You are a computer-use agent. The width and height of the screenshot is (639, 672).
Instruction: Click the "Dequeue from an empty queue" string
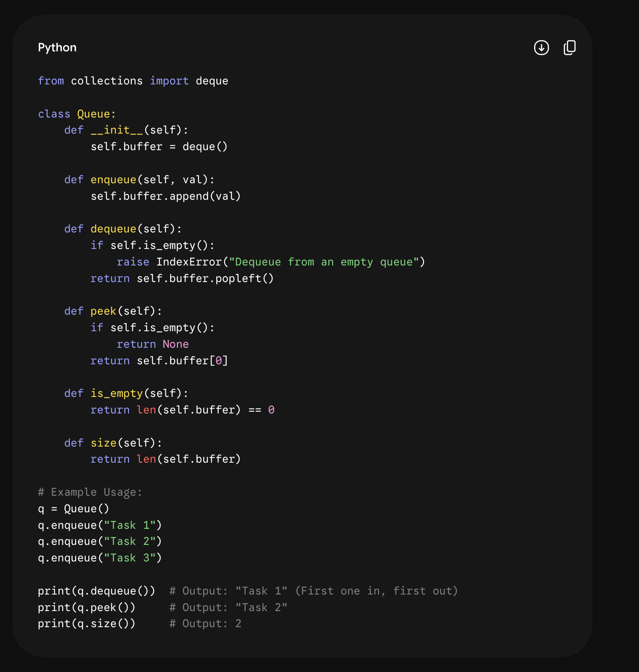pyautogui.click(x=324, y=262)
